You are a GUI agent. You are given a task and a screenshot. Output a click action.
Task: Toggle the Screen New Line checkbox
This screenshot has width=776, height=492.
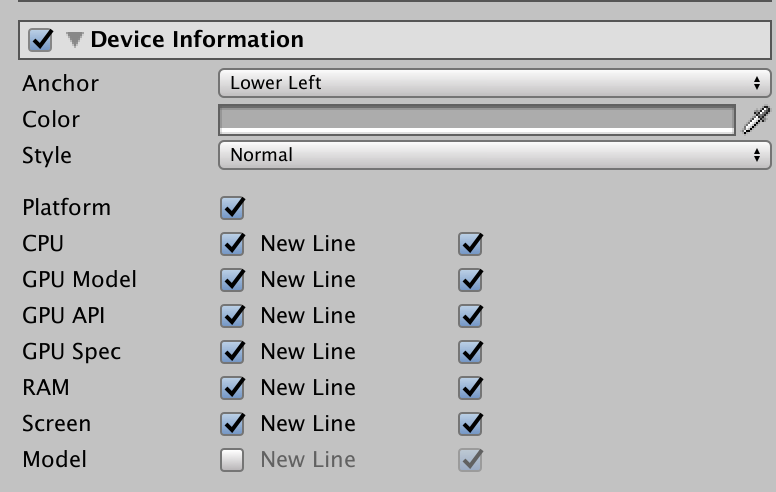[x=470, y=424]
